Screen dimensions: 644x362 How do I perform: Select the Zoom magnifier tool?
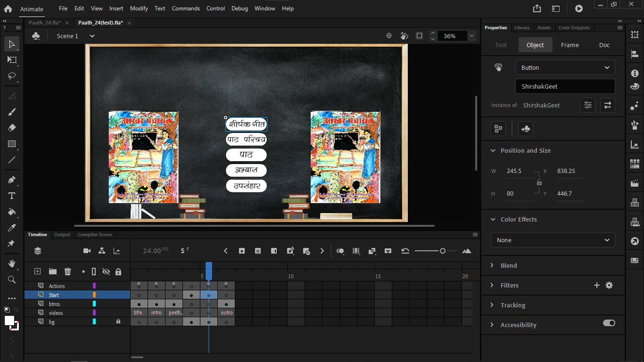[x=12, y=280]
